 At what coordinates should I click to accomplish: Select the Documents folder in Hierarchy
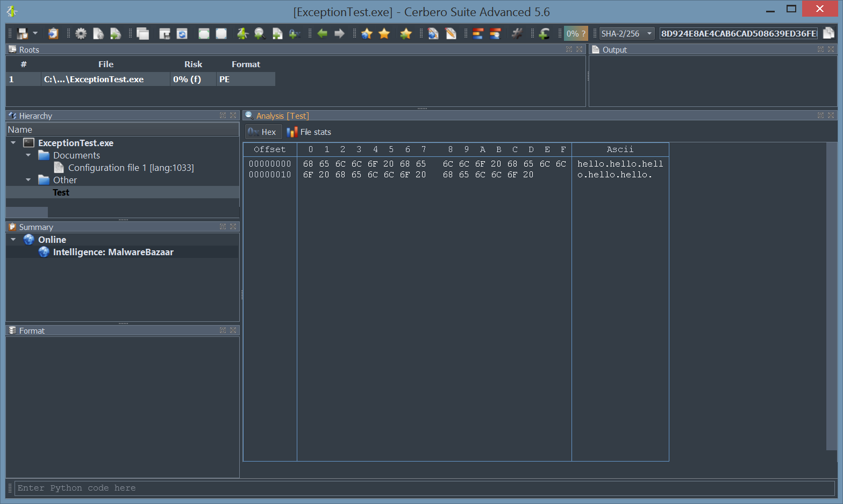pyautogui.click(x=76, y=155)
